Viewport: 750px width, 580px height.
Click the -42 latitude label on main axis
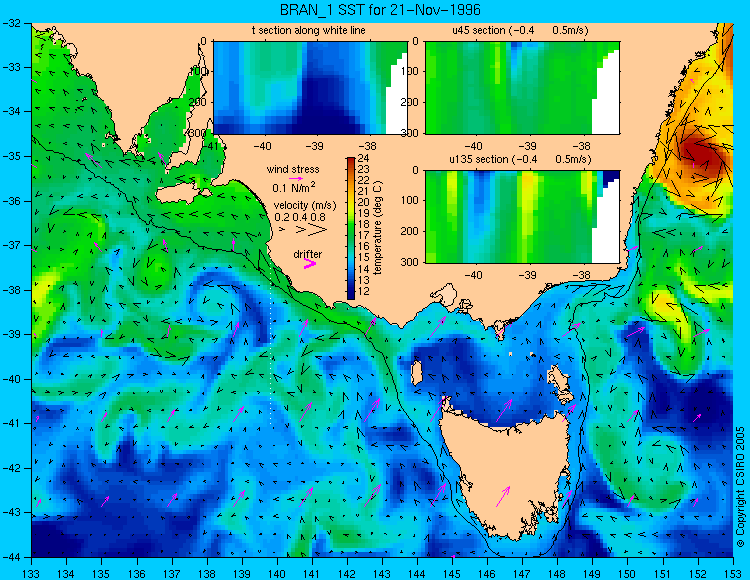click(11, 468)
